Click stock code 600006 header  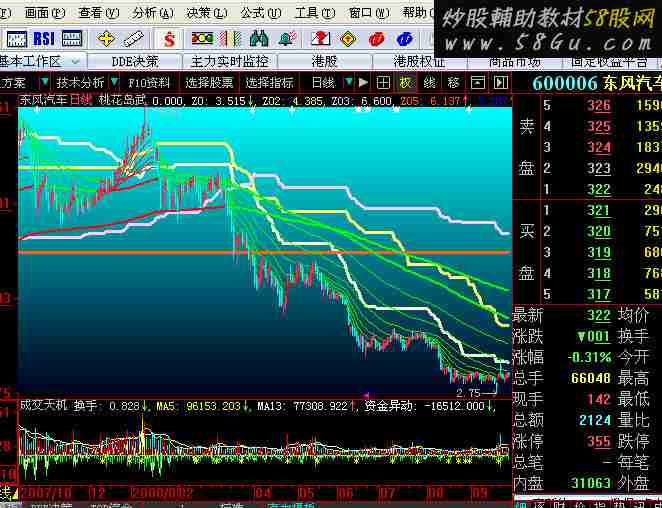[565, 83]
